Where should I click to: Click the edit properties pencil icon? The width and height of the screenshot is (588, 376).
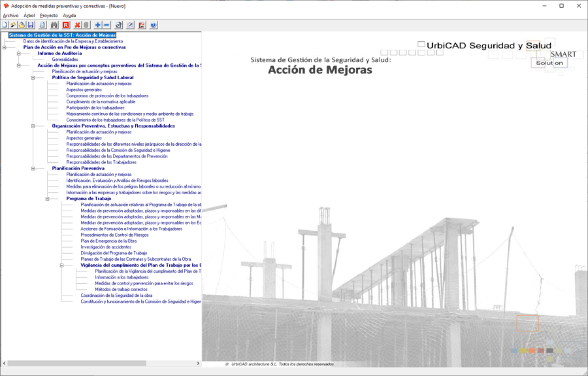pos(118,25)
